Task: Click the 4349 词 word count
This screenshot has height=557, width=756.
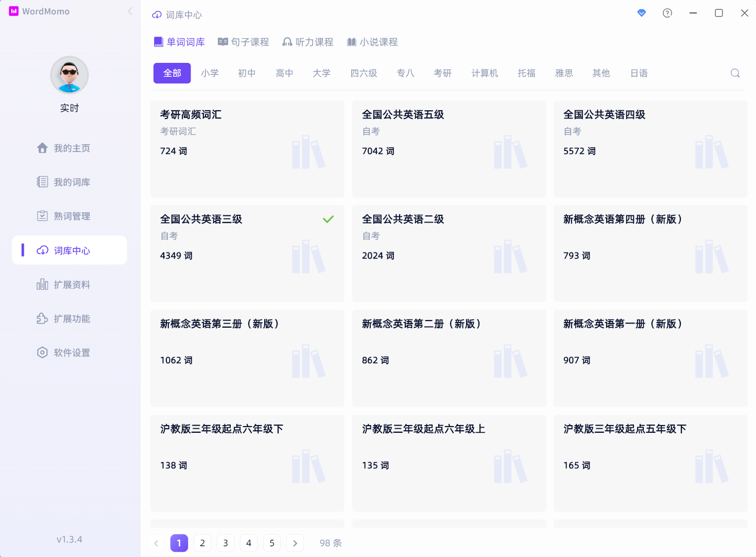Action: pos(176,256)
